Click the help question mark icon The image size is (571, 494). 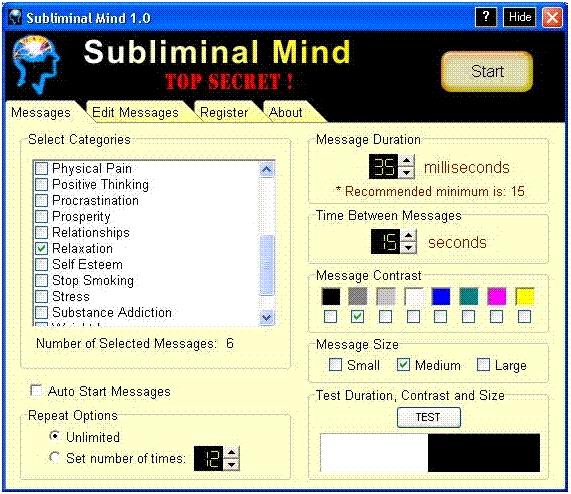[486, 17]
